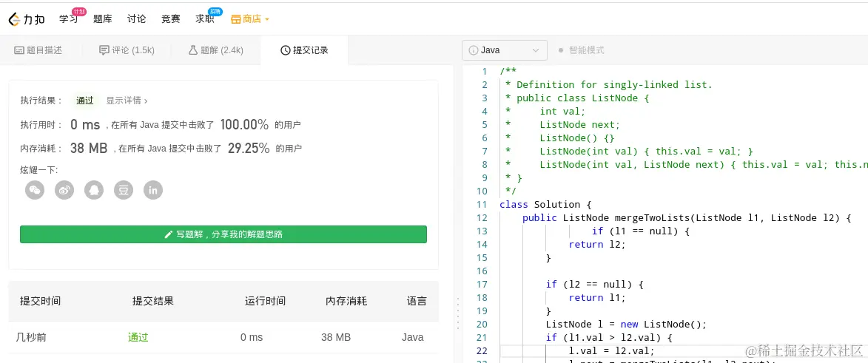
Task: Switch to 题解 (2.4k) tab
Action: point(216,50)
